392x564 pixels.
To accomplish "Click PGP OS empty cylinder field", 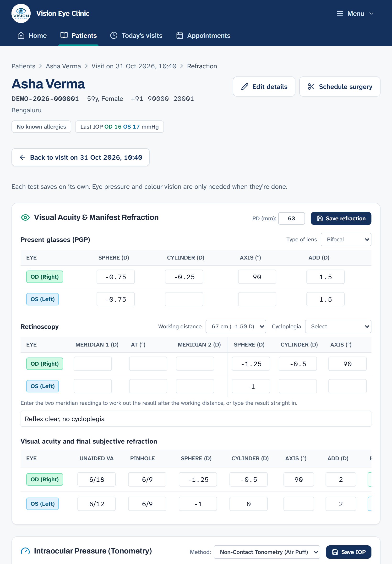I will [184, 299].
